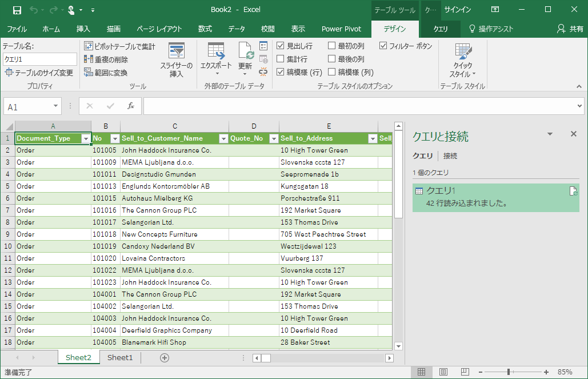Redo action in the quick access toolbar
Viewport: 588px width, 379px height.
(54, 10)
